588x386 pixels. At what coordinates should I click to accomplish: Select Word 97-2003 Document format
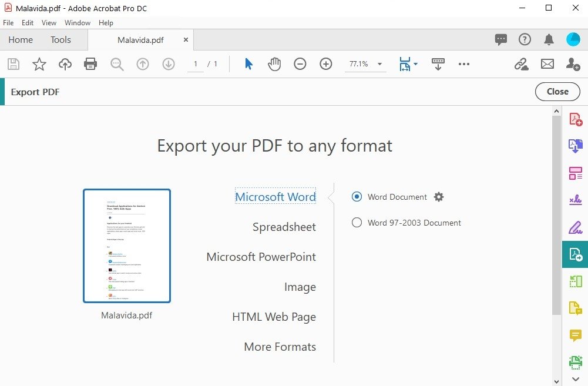coord(357,223)
